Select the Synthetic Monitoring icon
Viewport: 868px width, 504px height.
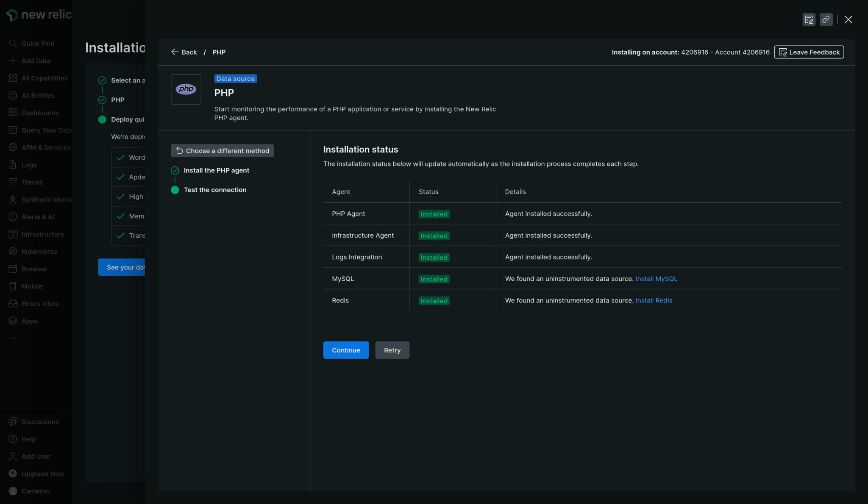tap(12, 199)
